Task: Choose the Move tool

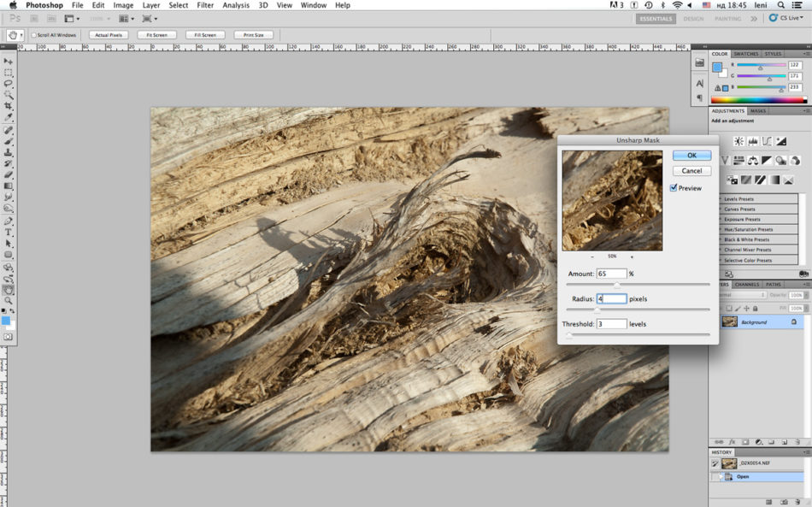Action: pos(9,62)
